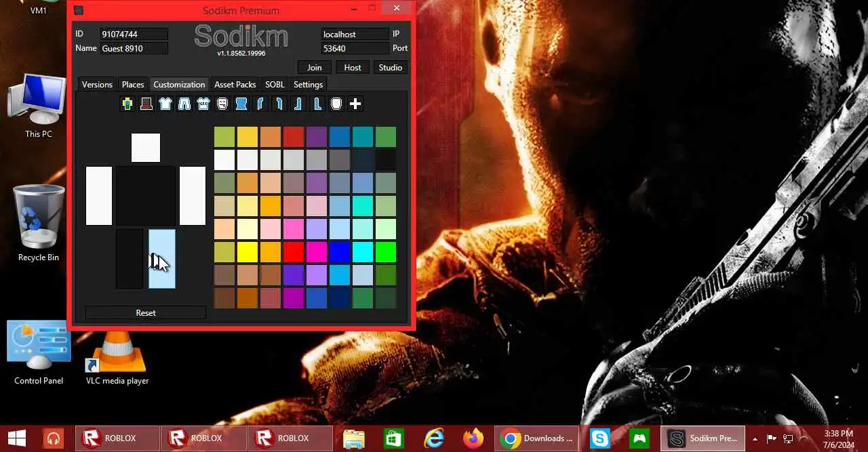Reset avatar colors with Reset button

[x=146, y=312]
